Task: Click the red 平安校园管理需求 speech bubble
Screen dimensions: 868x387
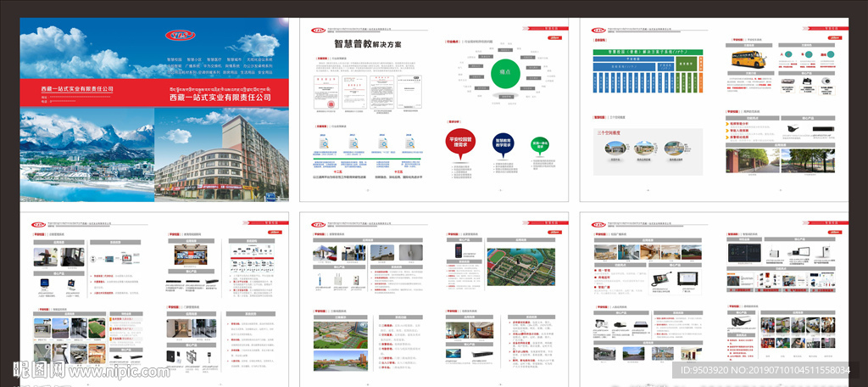Action: [460, 144]
